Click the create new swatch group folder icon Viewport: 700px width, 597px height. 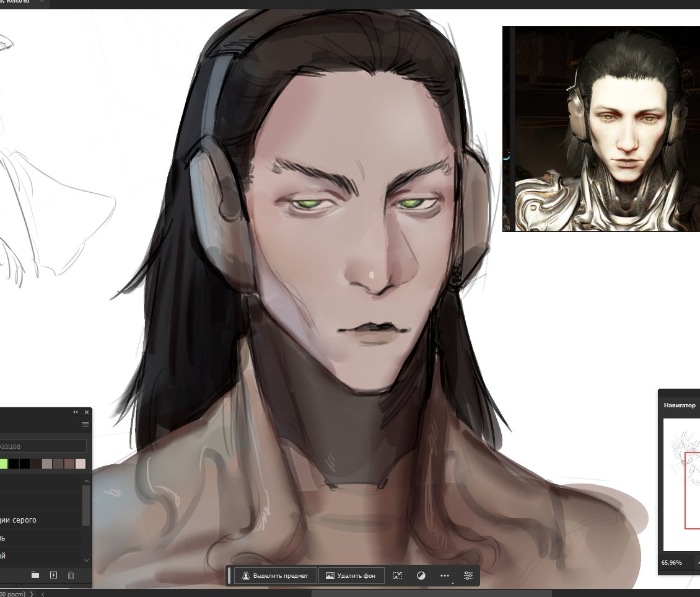[x=35, y=575]
